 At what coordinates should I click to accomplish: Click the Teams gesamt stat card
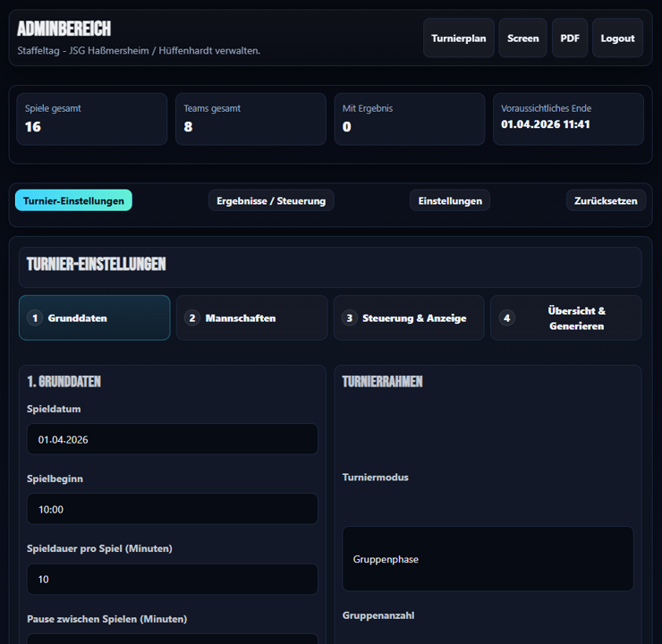point(250,119)
